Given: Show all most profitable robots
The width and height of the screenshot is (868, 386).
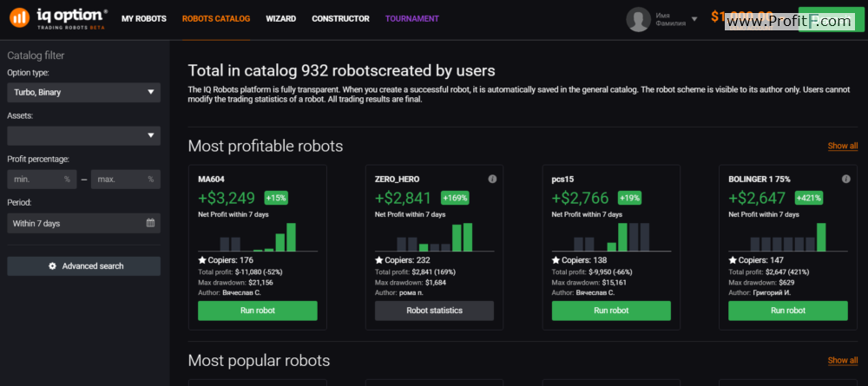Looking at the screenshot, I should tap(843, 146).
